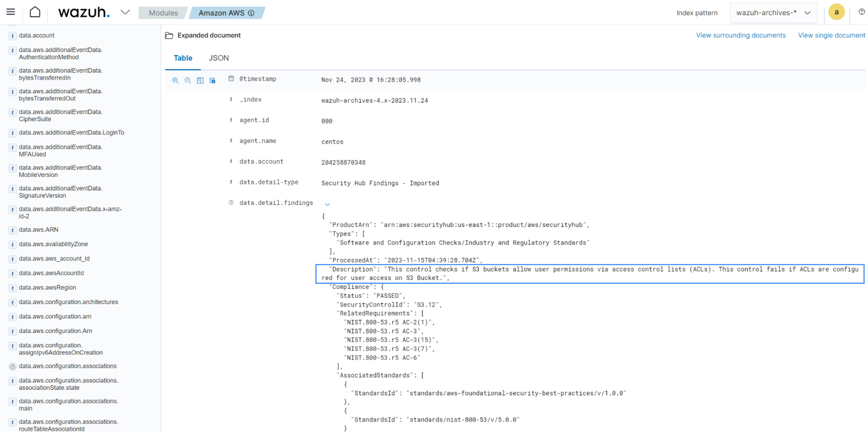
Task: Click the calendar type icon beside @timestamp
Action: click(231, 79)
